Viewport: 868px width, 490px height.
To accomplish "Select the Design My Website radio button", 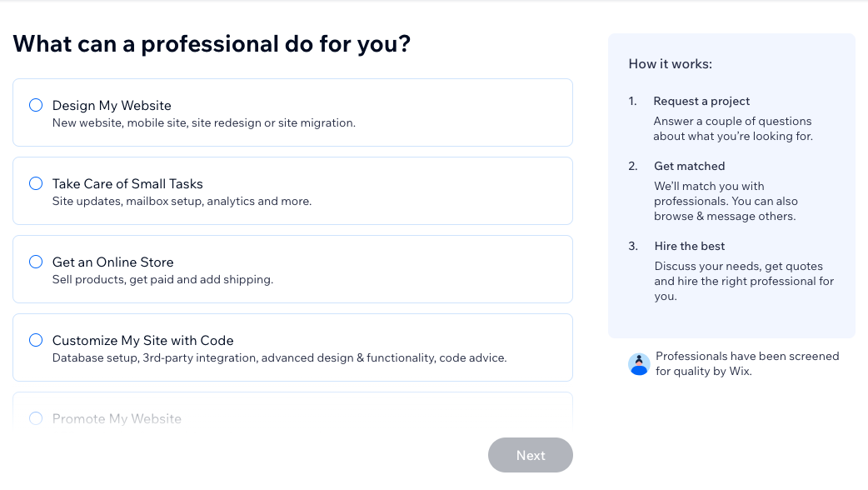I will (36, 105).
